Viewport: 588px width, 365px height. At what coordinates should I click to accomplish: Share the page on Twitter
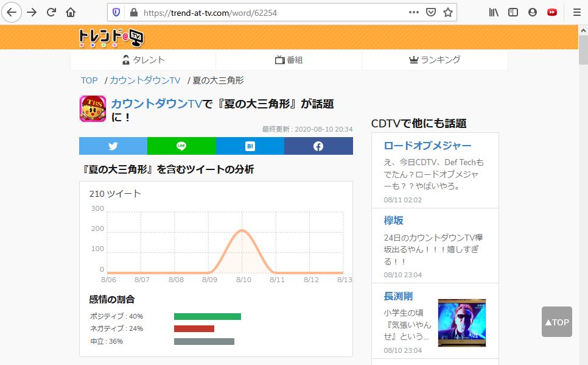113,146
